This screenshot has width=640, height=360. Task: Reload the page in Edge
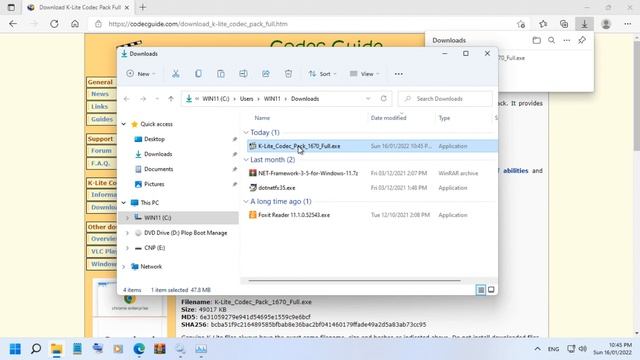point(54,24)
